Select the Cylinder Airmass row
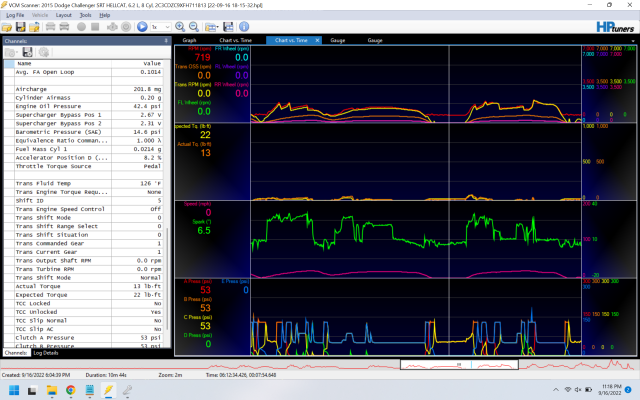The height and width of the screenshot is (400, 640). (83, 98)
